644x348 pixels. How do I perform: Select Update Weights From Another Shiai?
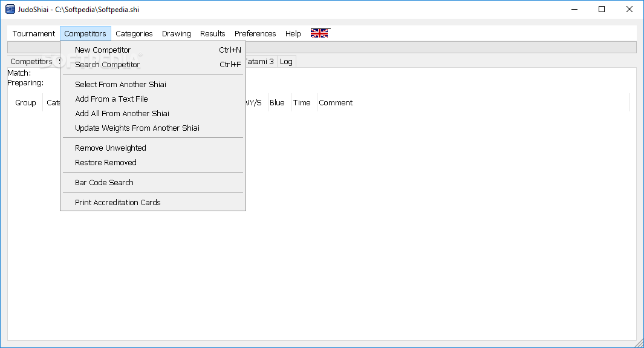tap(153, 128)
